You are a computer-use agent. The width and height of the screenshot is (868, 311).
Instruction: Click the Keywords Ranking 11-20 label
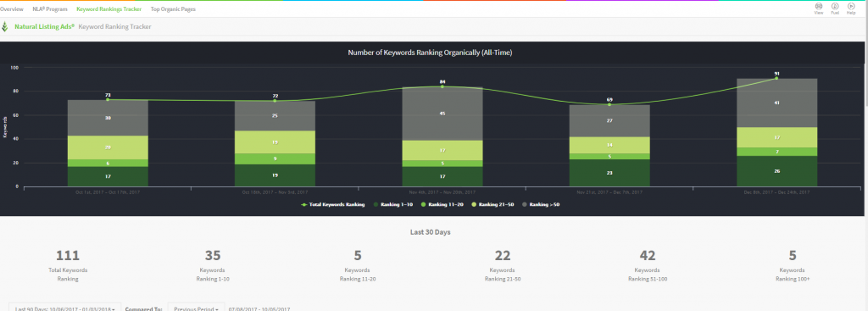click(x=358, y=275)
